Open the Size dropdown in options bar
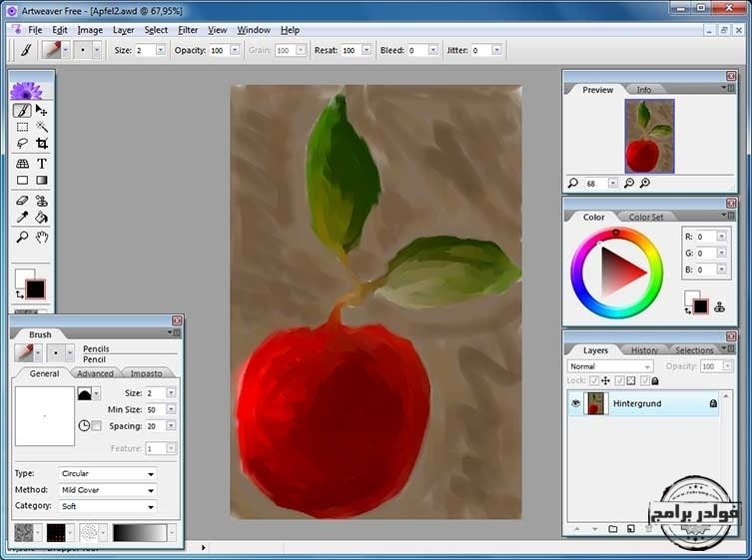 pyautogui.click(x=161, y=50)
